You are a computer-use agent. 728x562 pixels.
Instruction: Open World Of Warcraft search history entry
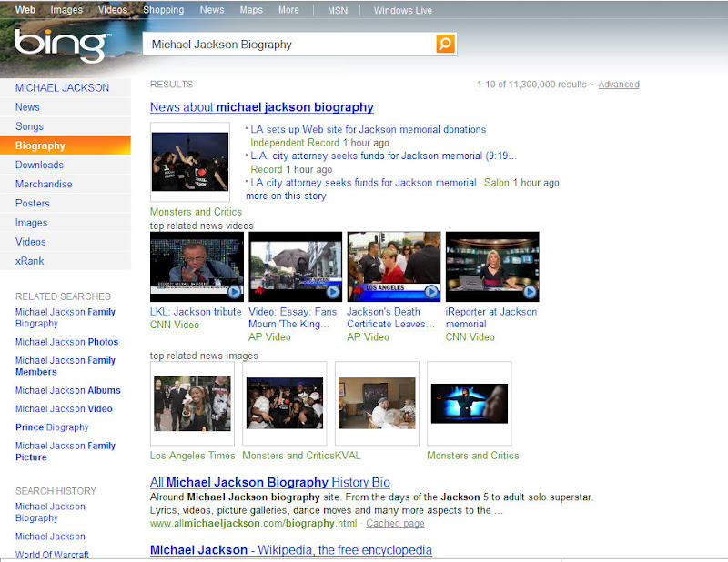52,555
